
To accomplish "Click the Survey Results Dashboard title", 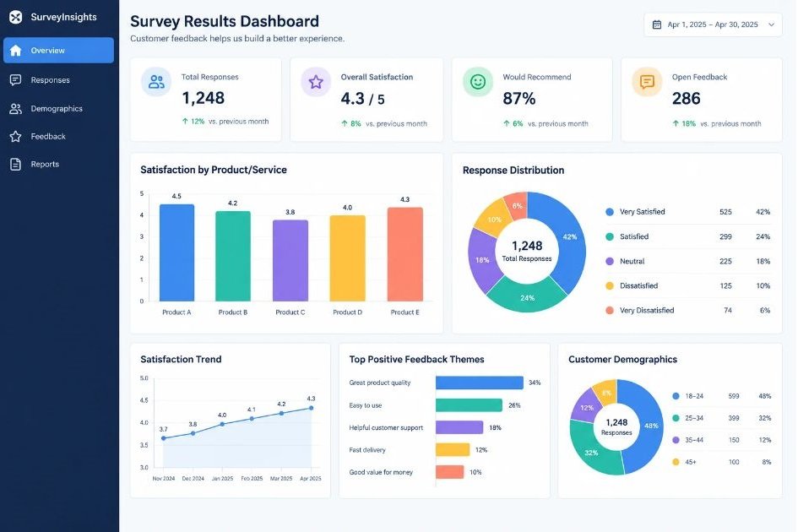I will click(225, 21).
